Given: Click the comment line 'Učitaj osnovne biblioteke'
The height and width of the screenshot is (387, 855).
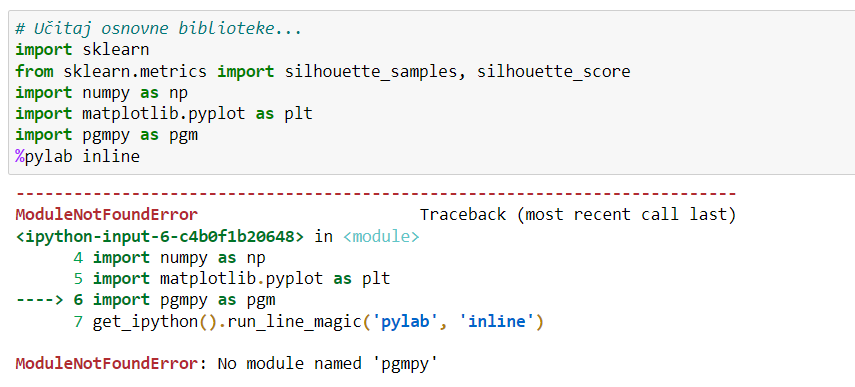Looking at the screenshot, I should click(158, 29).
